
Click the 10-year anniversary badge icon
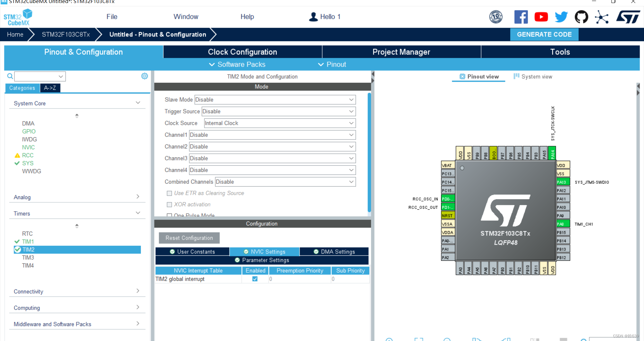coord(496,17)
